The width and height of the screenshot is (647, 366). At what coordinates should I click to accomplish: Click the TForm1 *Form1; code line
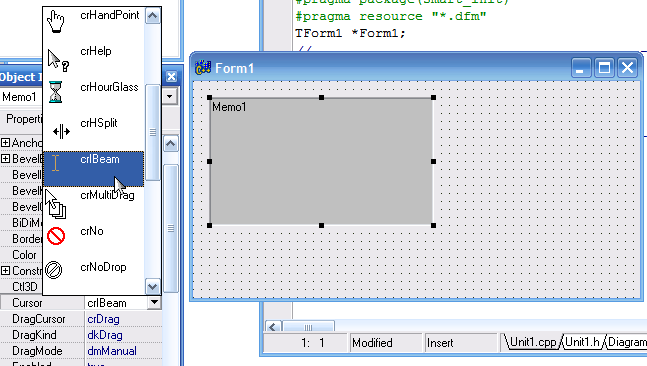point(350,33)
